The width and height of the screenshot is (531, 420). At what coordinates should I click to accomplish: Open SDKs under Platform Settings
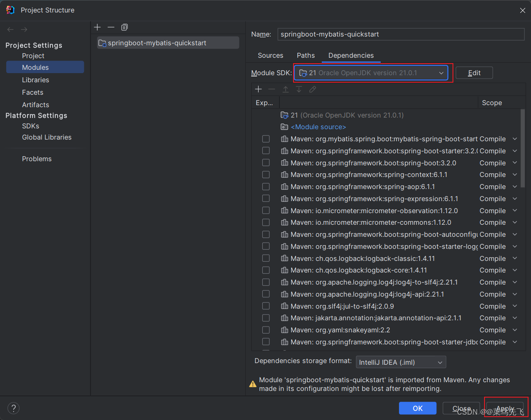30,126
